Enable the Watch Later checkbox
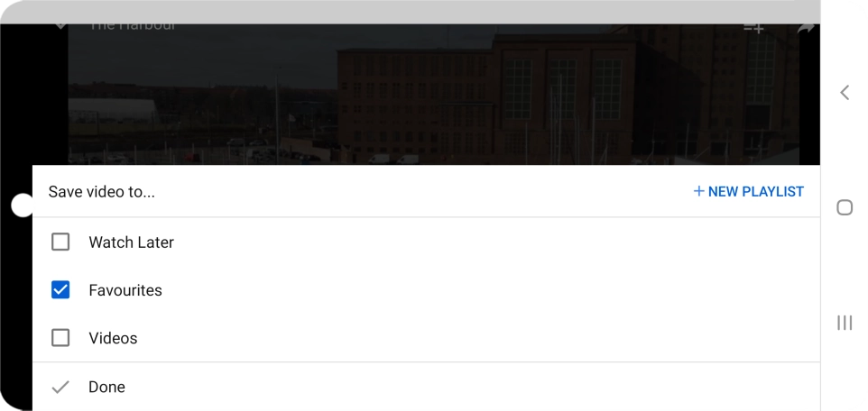Viewport: 868px width, 411px height. [x=60, y=242]
